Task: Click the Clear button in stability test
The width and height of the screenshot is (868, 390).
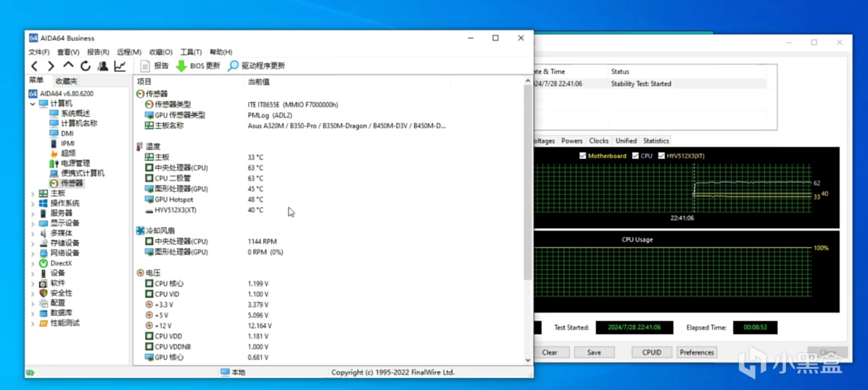Action: tap(550, 352)
